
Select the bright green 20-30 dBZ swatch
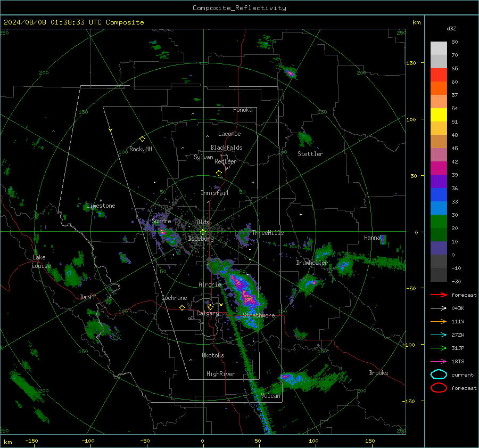tap(439, 222)
